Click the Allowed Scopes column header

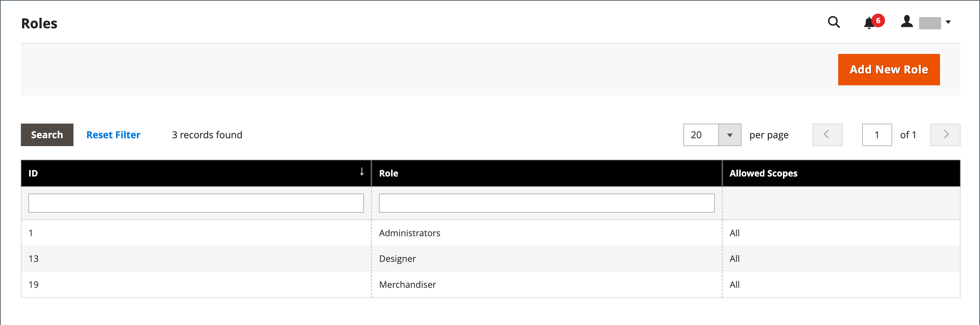pyautogui.click(x=763, y=173)
